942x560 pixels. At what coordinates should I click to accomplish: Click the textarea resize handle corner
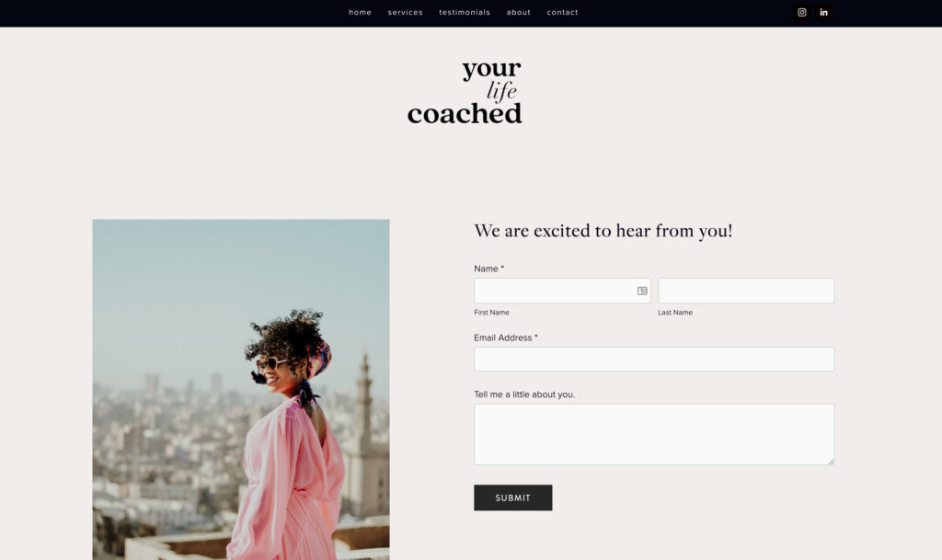(831, 462)
